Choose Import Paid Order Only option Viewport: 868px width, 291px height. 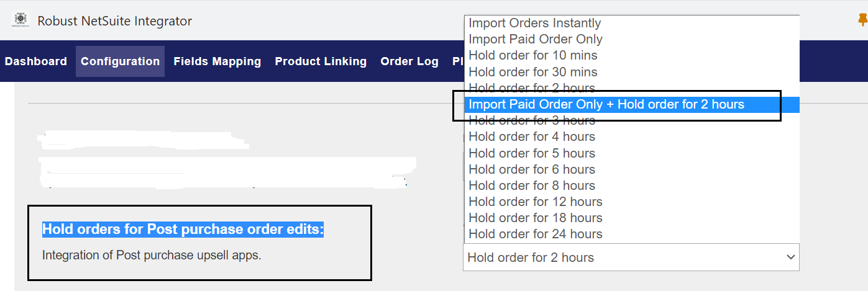(x=535, y=39)
